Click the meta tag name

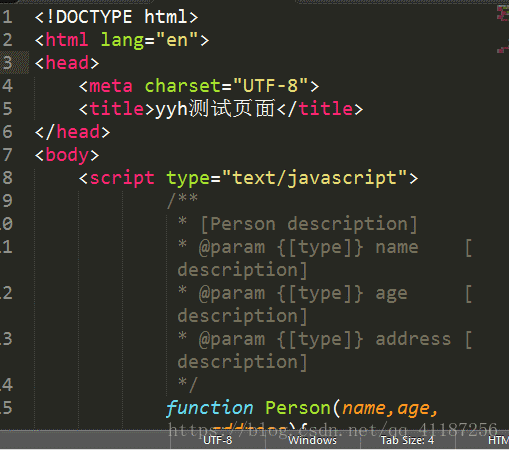coord(111,86)
